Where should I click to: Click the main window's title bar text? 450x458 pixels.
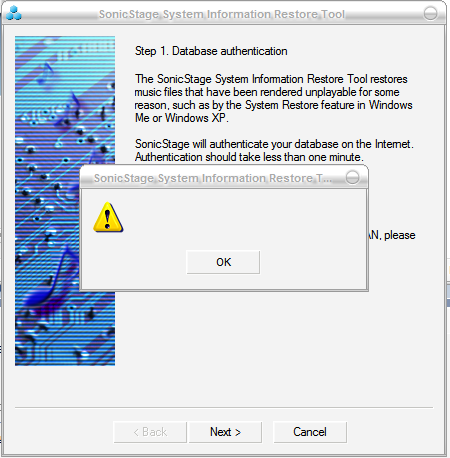[x=222, y=14]
